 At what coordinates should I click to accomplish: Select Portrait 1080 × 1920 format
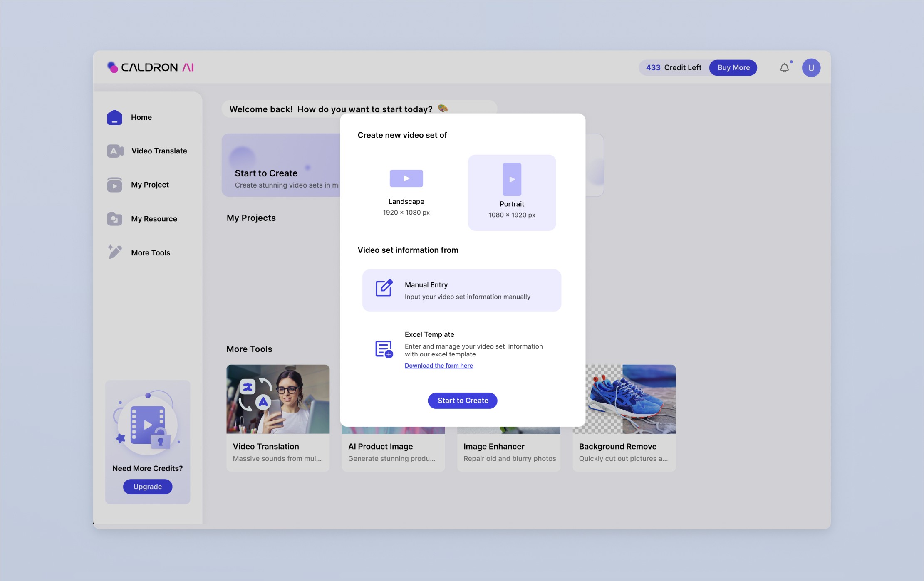tap(512, 193)
